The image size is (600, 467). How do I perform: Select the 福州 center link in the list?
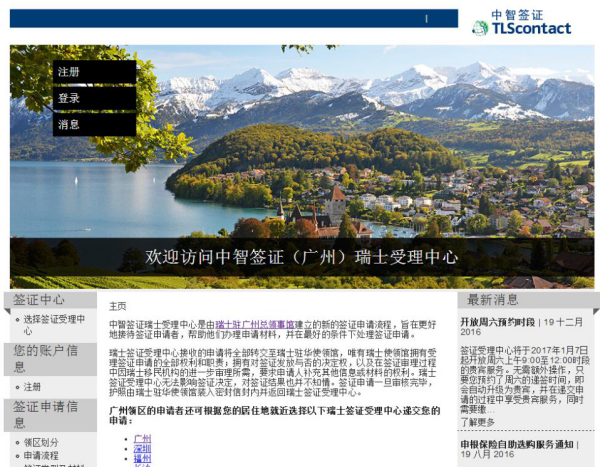click(142, 459)
